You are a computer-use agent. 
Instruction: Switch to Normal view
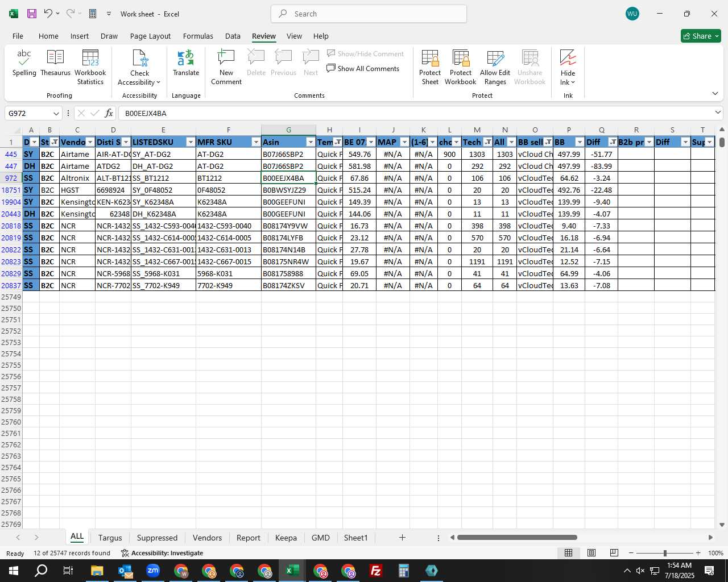point(568,553)
